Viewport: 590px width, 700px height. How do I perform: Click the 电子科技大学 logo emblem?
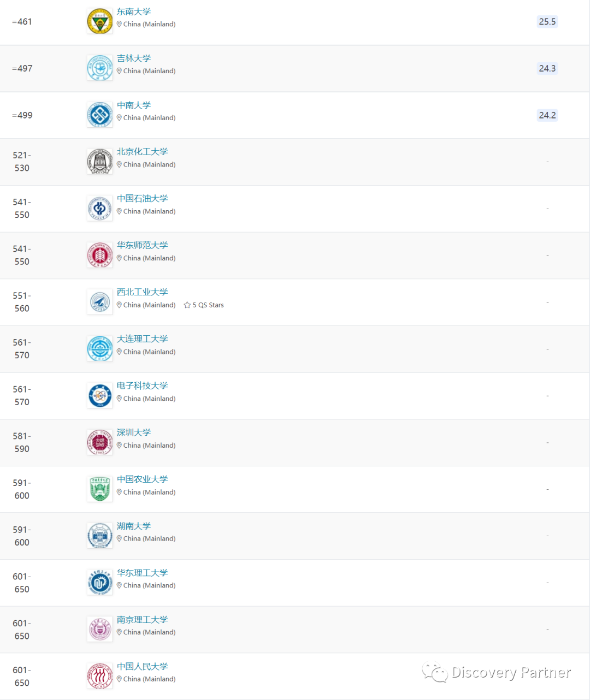click(100, 396)
